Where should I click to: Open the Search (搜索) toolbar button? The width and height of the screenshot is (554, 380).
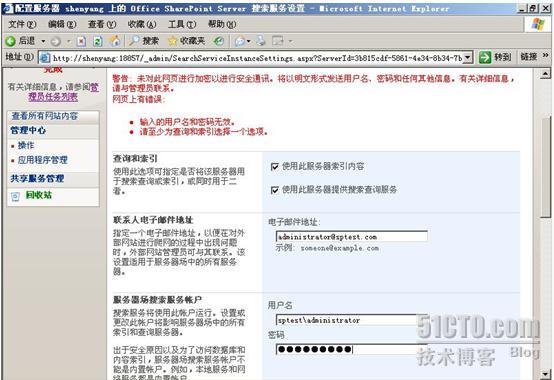pos(144,41)
